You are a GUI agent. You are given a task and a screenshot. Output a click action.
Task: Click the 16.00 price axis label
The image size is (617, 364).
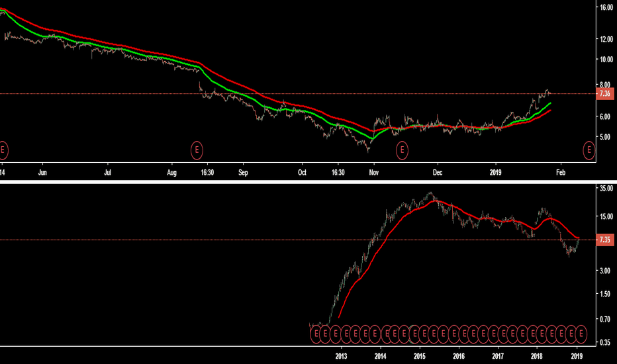point(606,7)
